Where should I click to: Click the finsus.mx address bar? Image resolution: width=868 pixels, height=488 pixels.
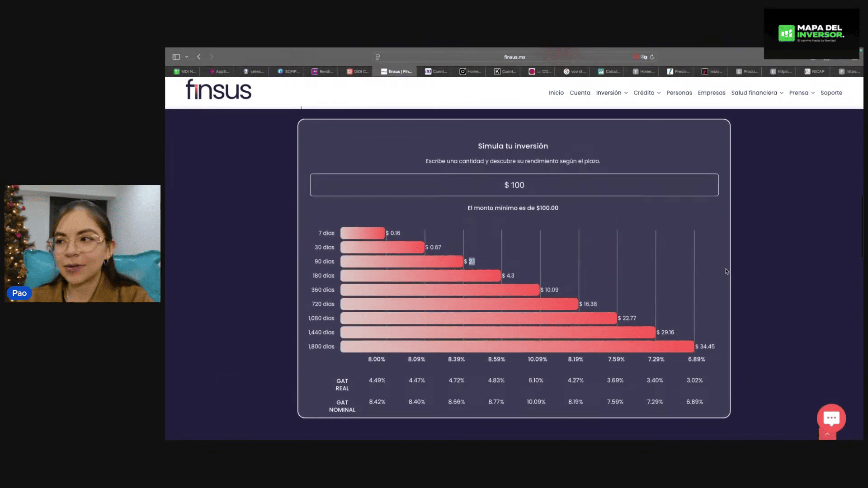point(514,57)
